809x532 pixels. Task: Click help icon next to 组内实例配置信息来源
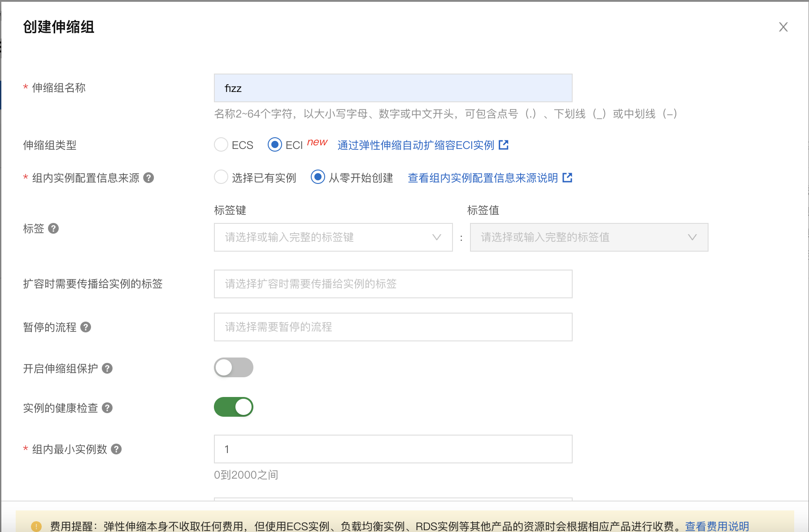[x=148, y=178]
